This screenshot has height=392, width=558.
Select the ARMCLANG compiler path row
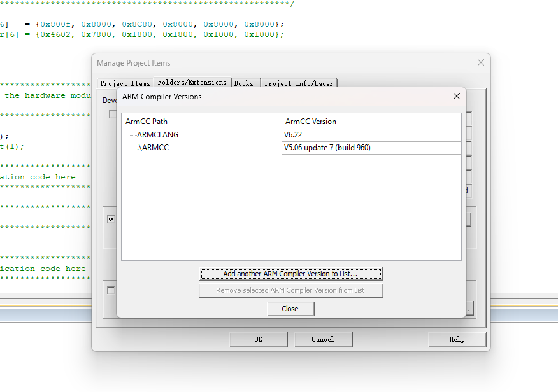(157, 135)
